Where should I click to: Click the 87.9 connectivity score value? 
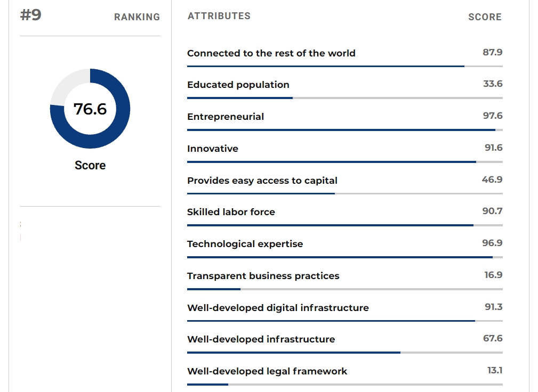point(493,52)
